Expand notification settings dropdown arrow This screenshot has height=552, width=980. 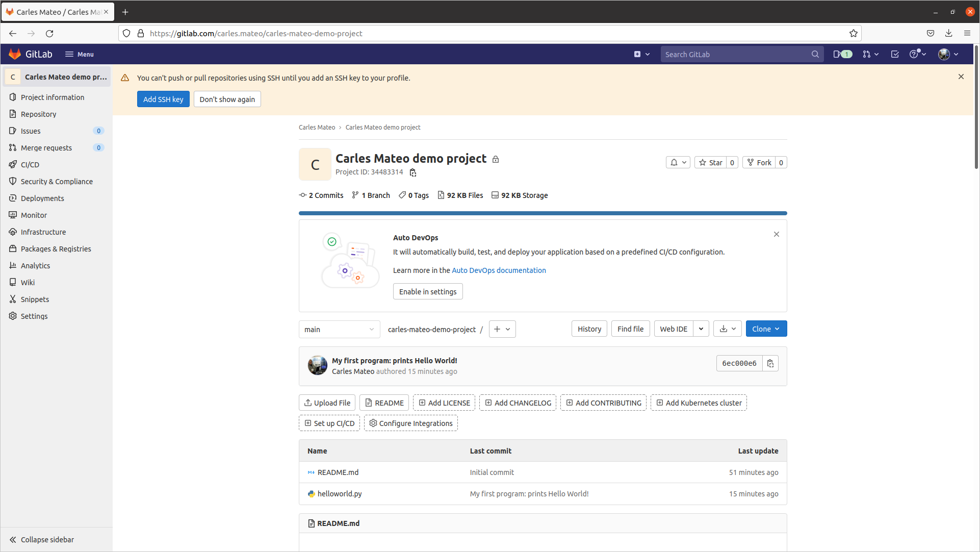(x=684, y=162)
